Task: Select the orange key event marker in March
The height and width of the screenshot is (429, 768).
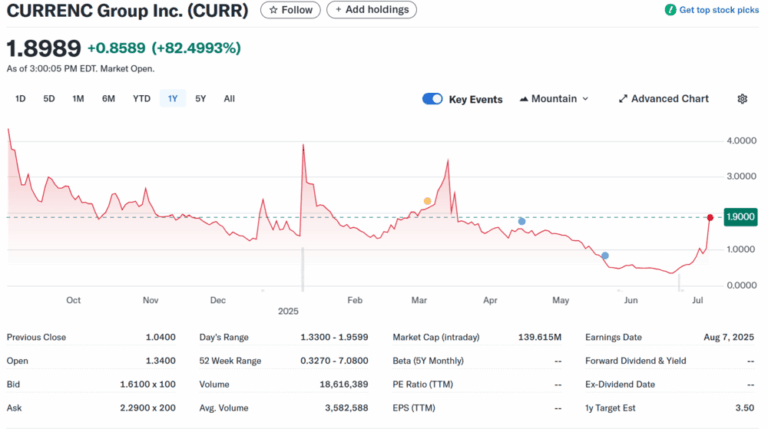Action: coord(427,201)
